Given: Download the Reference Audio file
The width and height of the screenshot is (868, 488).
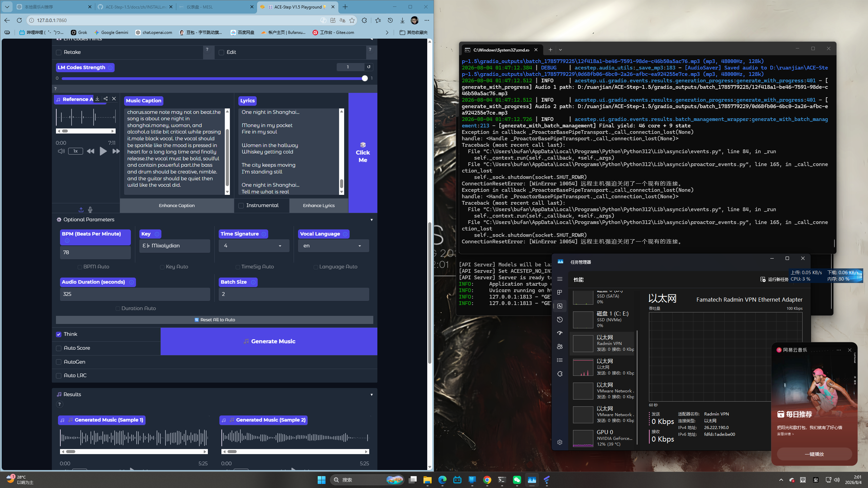Looking at the screenshot, I should pyautogui.click(x=97, y=99).
